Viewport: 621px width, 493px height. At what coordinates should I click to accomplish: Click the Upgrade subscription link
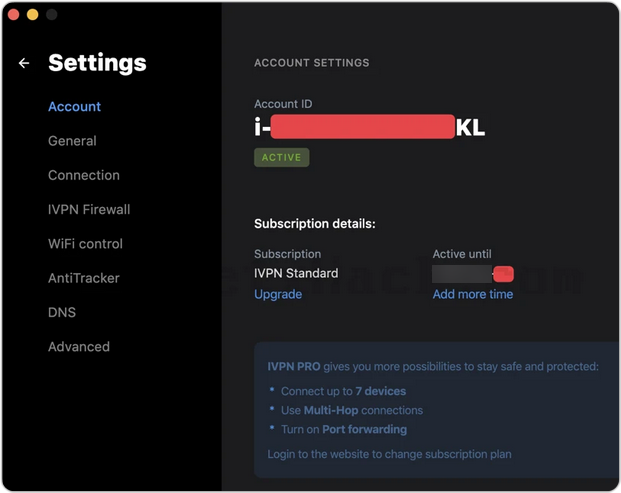278,294
